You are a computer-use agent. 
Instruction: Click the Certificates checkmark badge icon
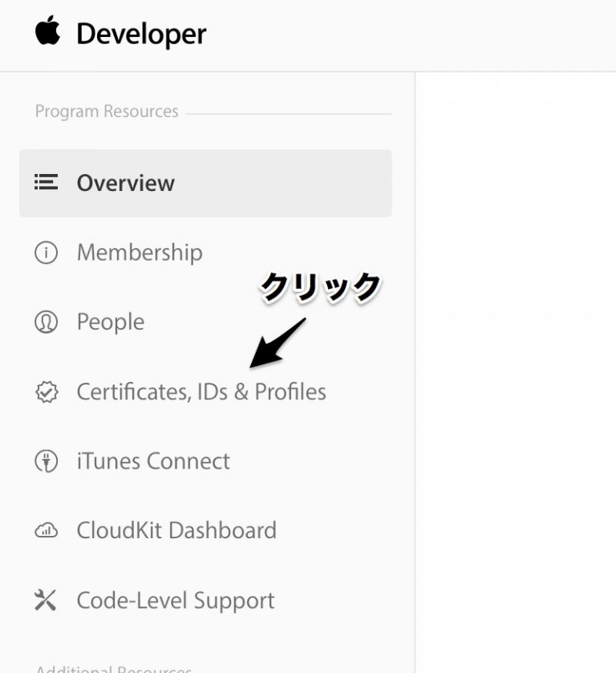(47, 392)
